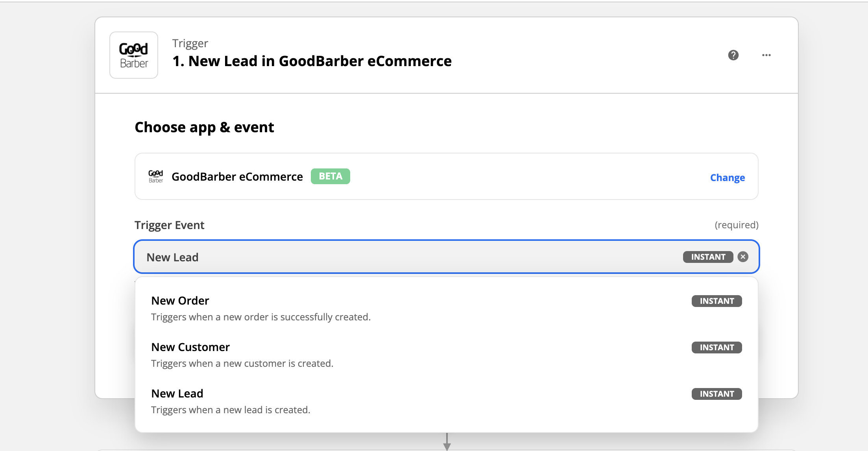Open the help question mark icon

(x=733, y=55)
